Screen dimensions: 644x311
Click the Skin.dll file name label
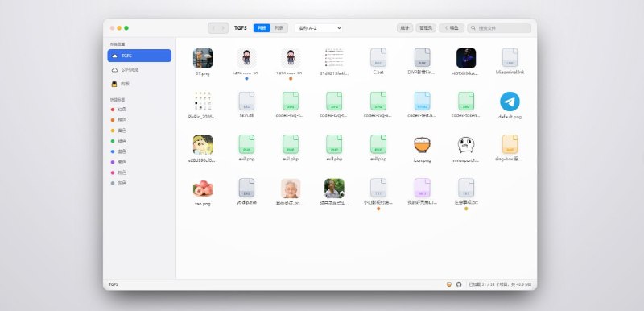click(246, 115)
